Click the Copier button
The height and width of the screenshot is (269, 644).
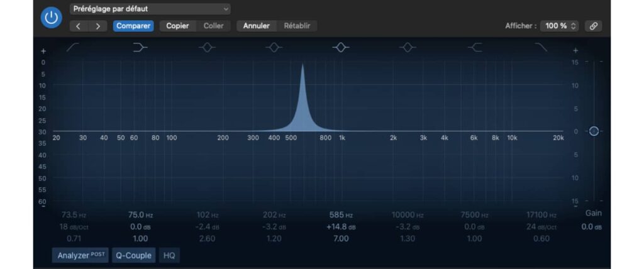point(177,26)
